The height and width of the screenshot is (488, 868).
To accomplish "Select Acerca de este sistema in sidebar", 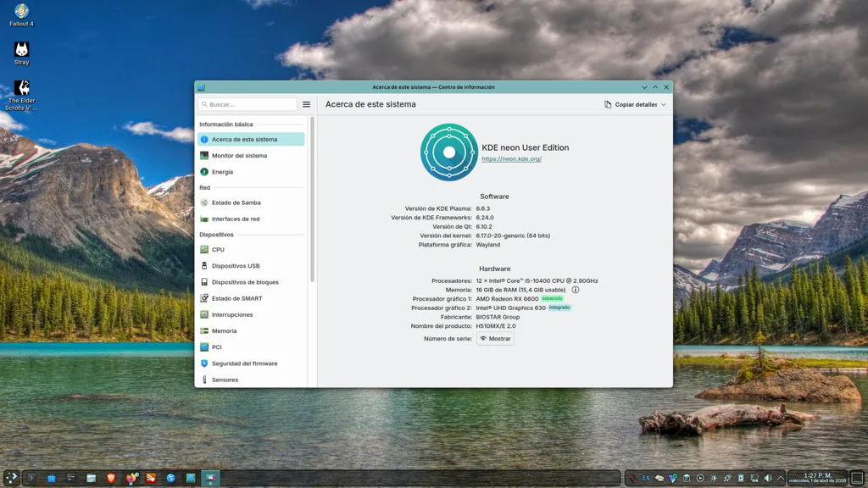I will tap(251, 140).
